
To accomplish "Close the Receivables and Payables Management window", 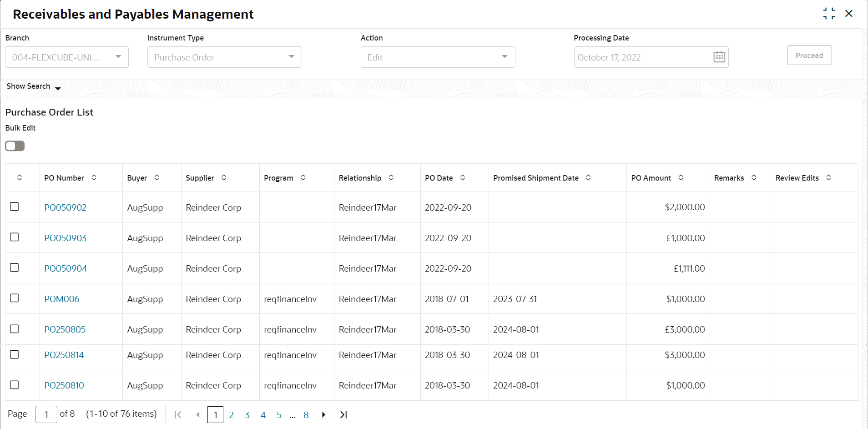I will click(849, 14).
